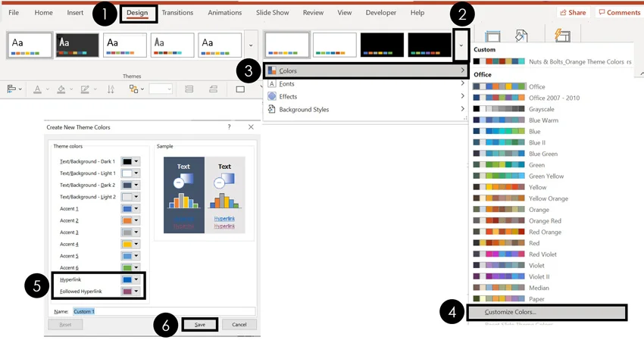The image size is (644, 343).
Task: Click the Align objects icon
Action: [11, 89]
